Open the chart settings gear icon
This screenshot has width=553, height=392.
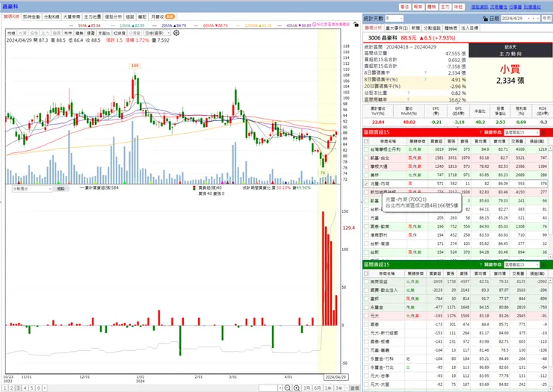click(176, 33)
